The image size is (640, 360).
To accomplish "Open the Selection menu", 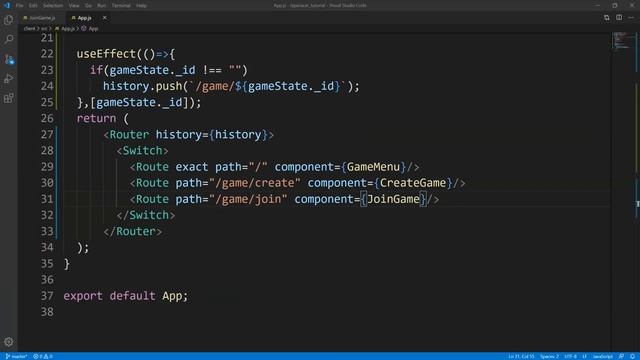I will click(x=53, y=6).
